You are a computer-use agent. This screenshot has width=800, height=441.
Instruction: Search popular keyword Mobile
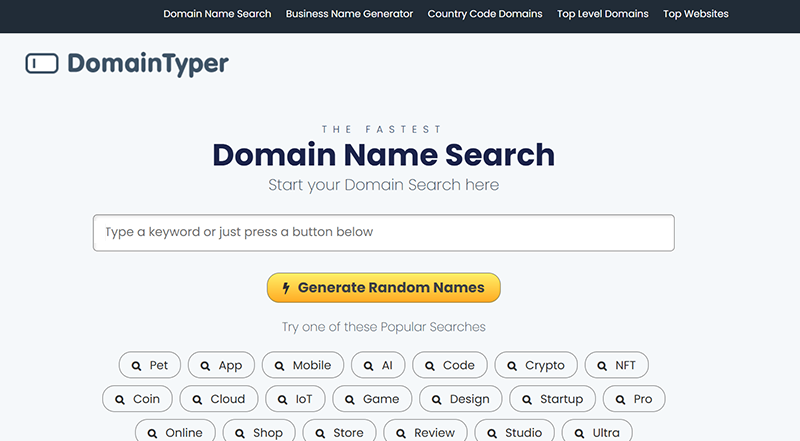point(303,365)
